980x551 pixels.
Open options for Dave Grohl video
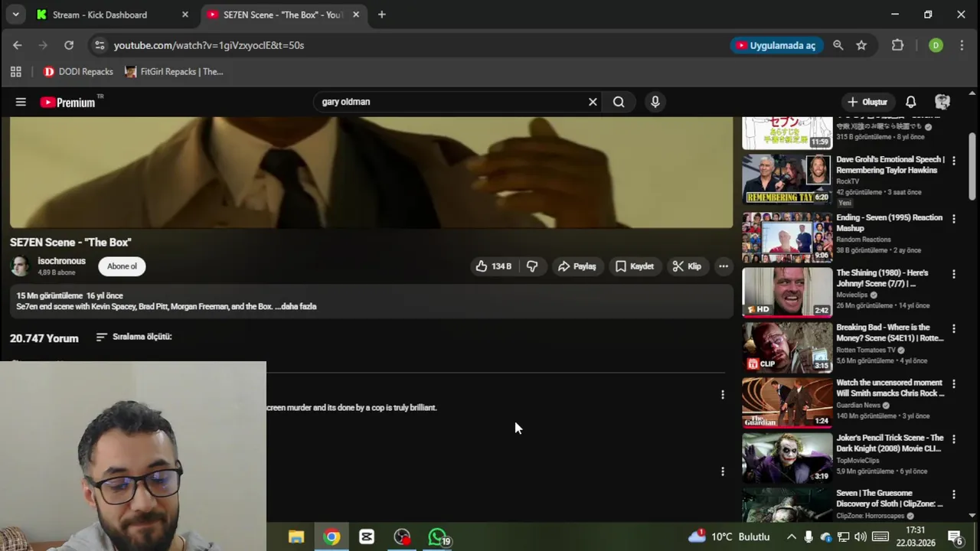point(954,161)
